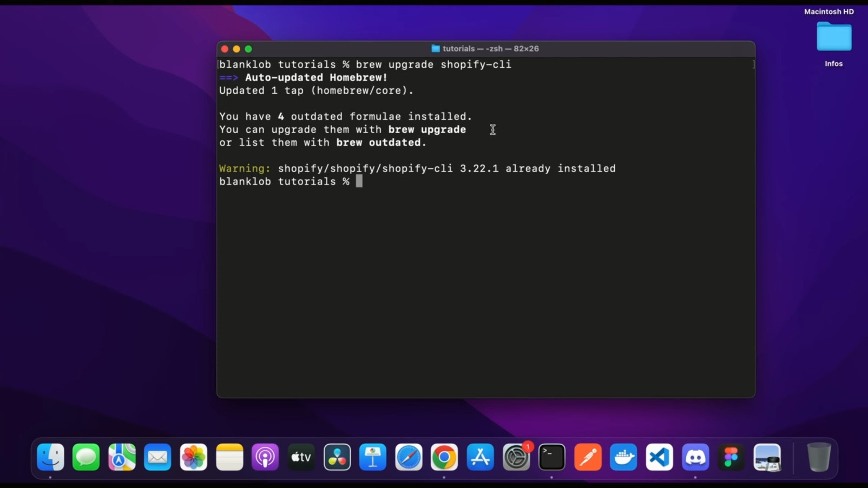The height and width of the screenshot is (488, 868).
Task: Open Maps from the dock
Action: pyautogui.click(x=122, y=457)
